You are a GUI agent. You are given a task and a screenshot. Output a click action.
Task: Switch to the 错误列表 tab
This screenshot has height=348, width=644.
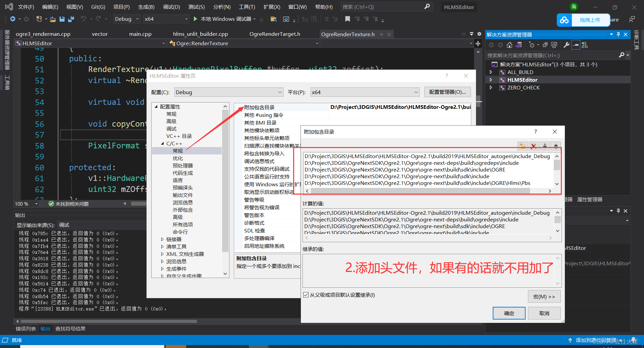click(x=26, y=329)
